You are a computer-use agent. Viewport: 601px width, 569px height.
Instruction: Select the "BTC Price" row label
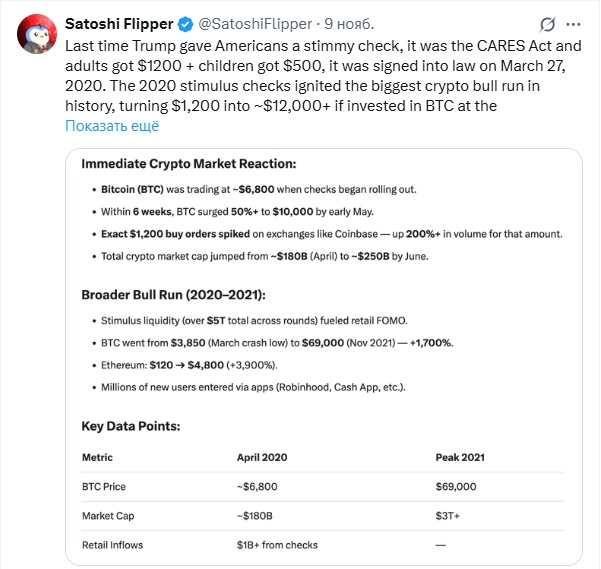105,486
